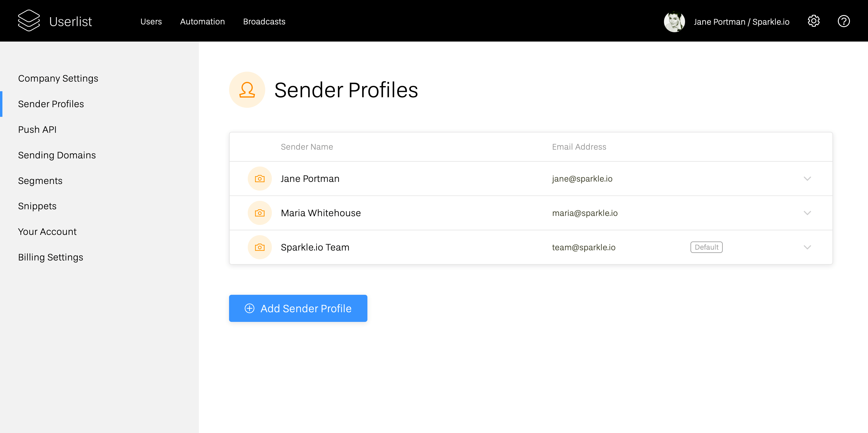This screenshot has height=433, width=868.
Task: Open the Broadcasts page
Action: [x=264, y=22]
